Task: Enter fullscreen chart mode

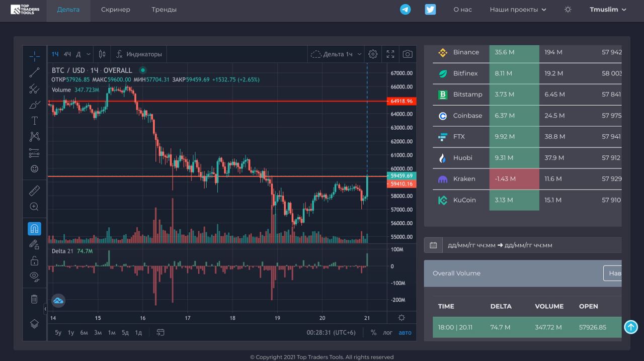Action: tap(390, 54)
